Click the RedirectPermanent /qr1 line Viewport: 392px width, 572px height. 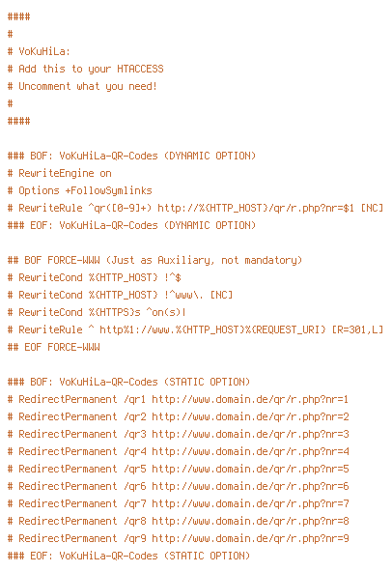click(x=178, y=399)
